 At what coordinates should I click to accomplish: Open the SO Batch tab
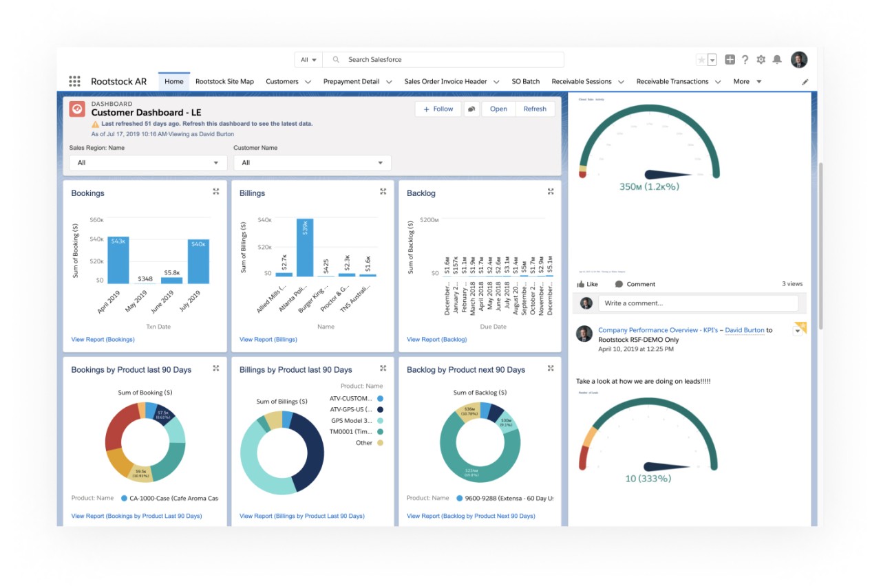pyautogui.click(x=525, y=81)
